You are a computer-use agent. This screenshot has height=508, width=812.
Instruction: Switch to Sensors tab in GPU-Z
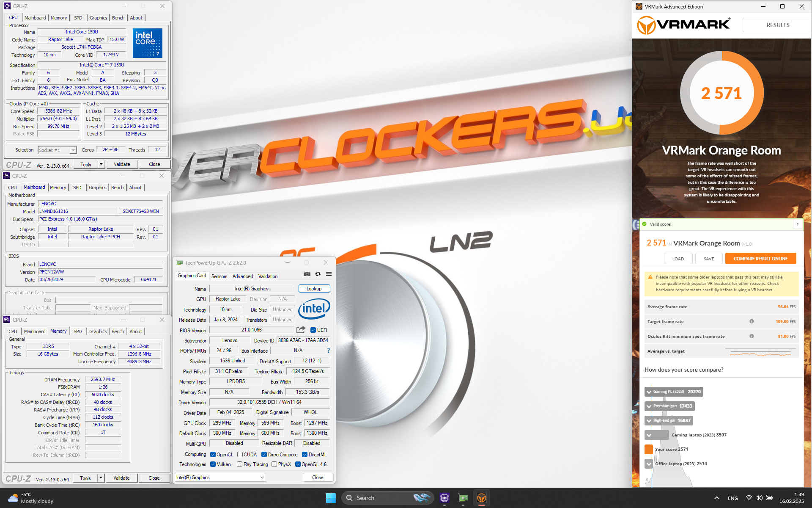tap(219, 276)
